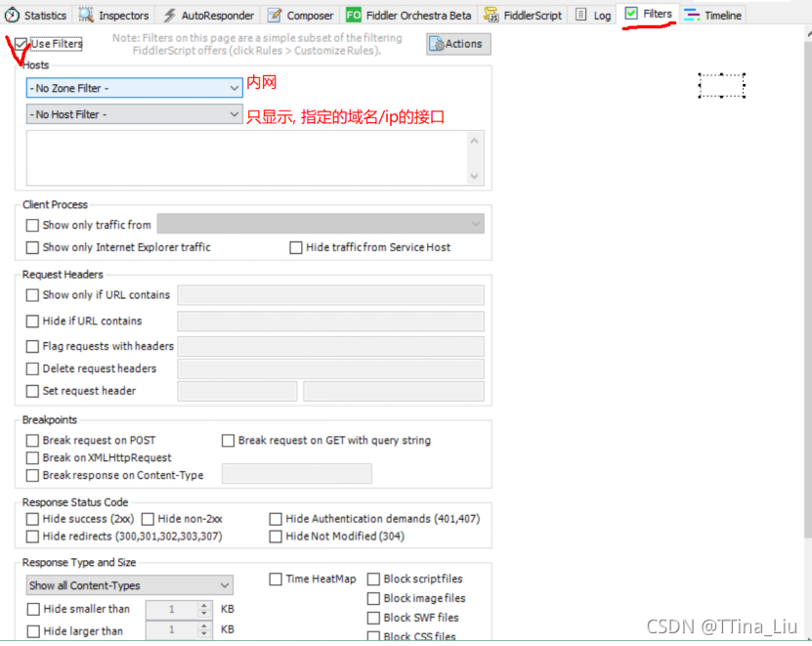
Task: Click the Delete request headers field
Action: [x=331, y=368]
